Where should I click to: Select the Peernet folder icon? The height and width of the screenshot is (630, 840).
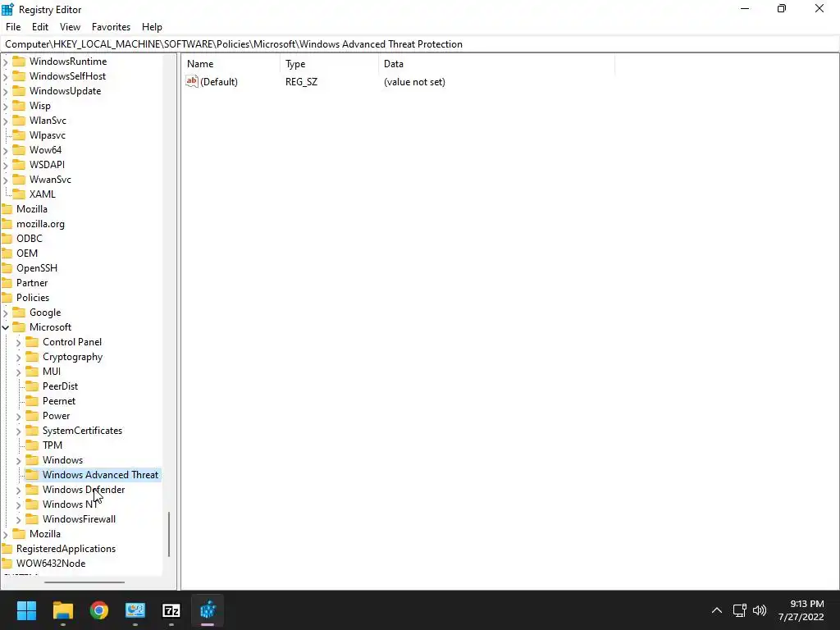click(32, 400)
